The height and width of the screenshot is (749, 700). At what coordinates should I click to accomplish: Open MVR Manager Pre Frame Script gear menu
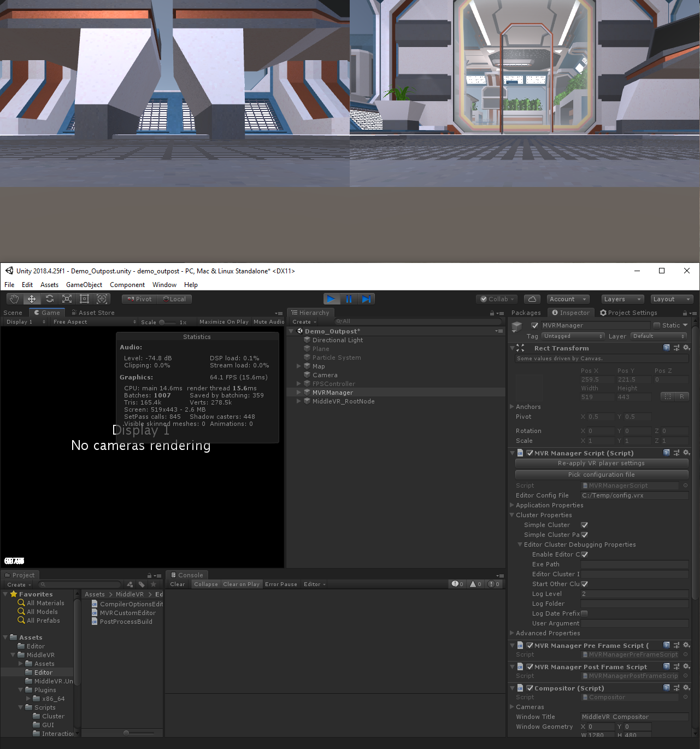(x=687, y=645)
